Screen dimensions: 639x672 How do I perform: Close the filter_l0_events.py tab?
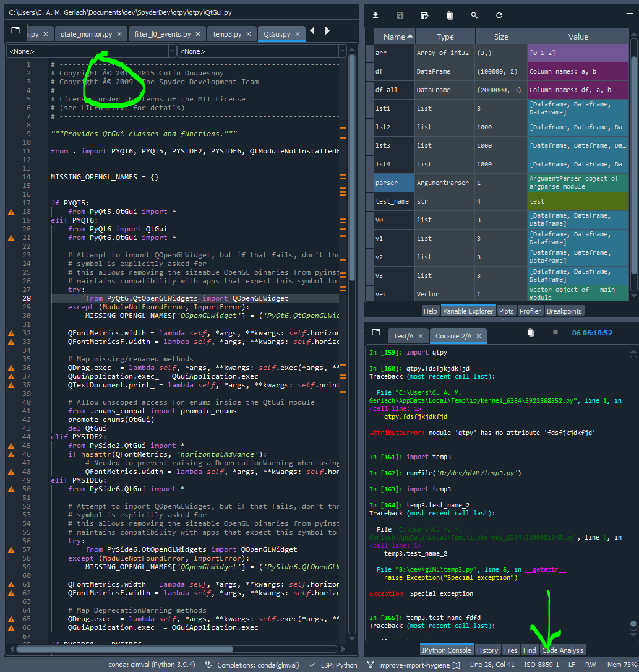pyautogui.click(x=197, y=34)
